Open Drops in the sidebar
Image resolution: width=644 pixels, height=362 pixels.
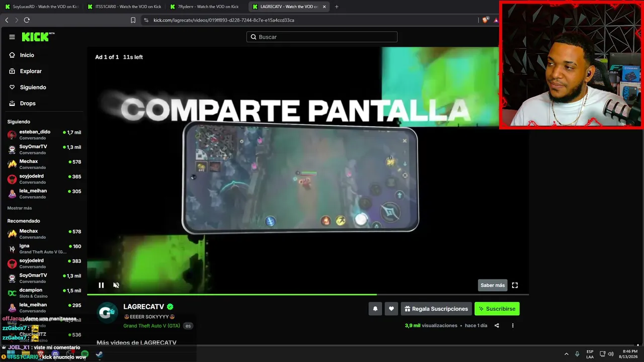28,104
